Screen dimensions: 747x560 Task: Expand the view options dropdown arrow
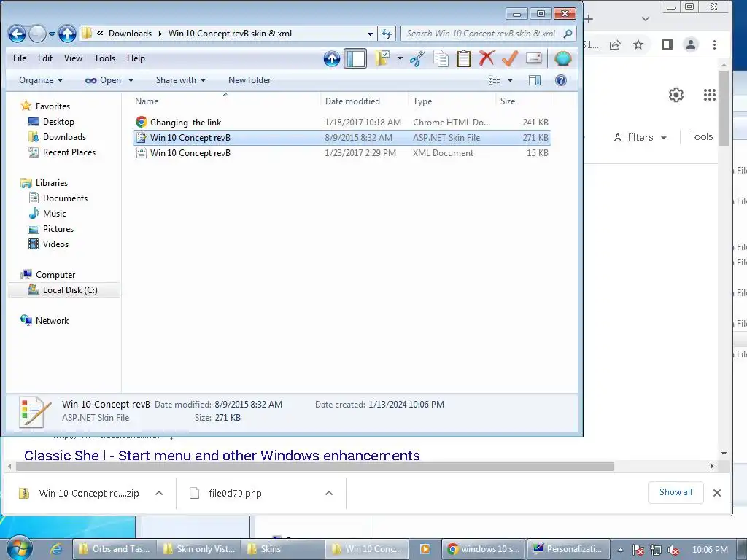(x=510, y=80)
